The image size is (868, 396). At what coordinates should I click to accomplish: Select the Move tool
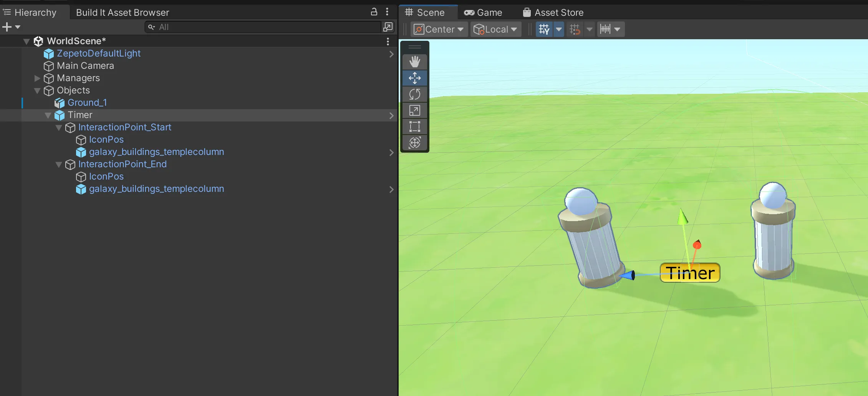[x=415, y=78]
